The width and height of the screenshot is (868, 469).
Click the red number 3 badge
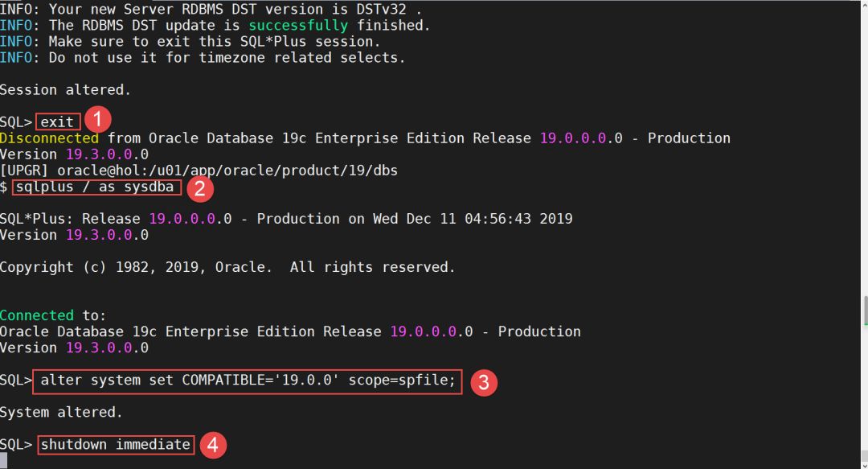click(x=482, y=382)
